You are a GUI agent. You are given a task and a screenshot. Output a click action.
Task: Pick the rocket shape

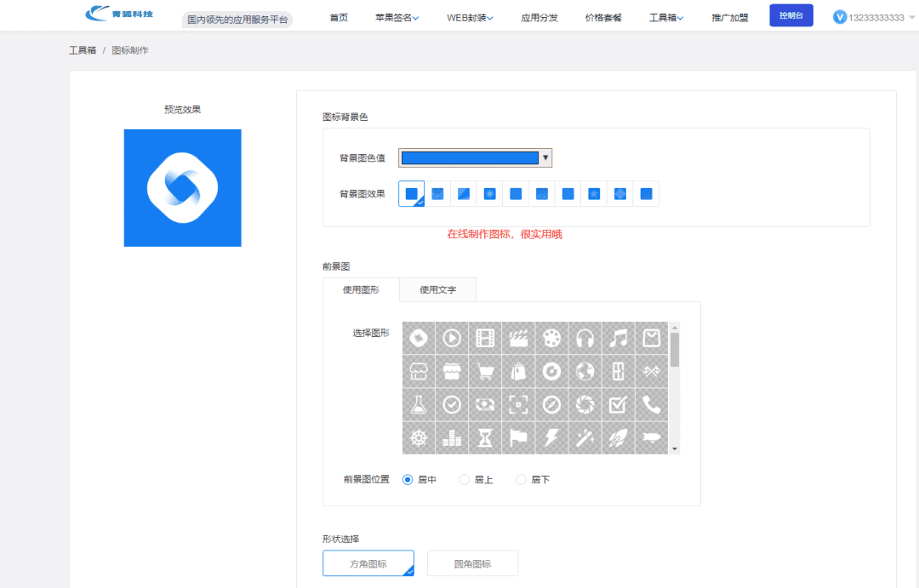coord(618,438)
